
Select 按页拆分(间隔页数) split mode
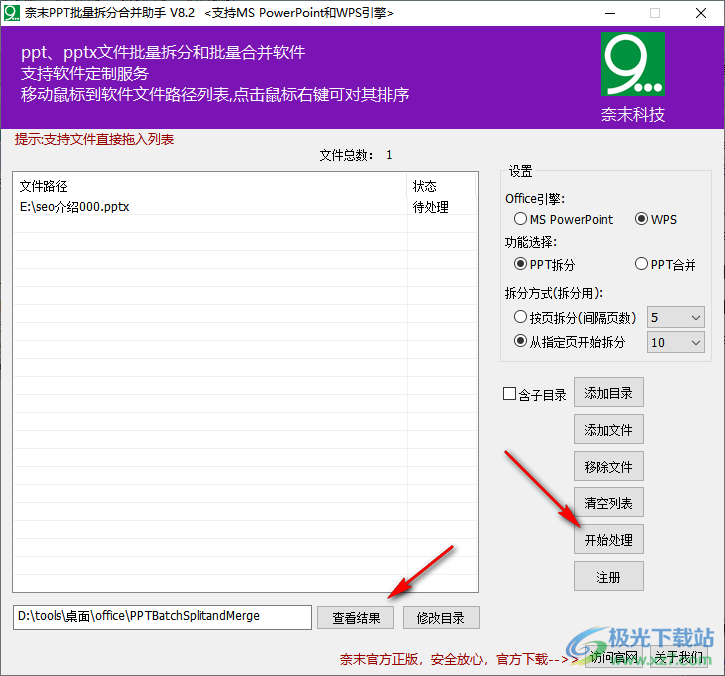575,318
